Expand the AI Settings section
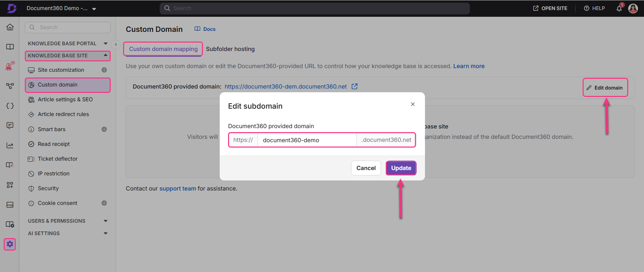This screenshot has height=272, width=644. coord(67,233)
